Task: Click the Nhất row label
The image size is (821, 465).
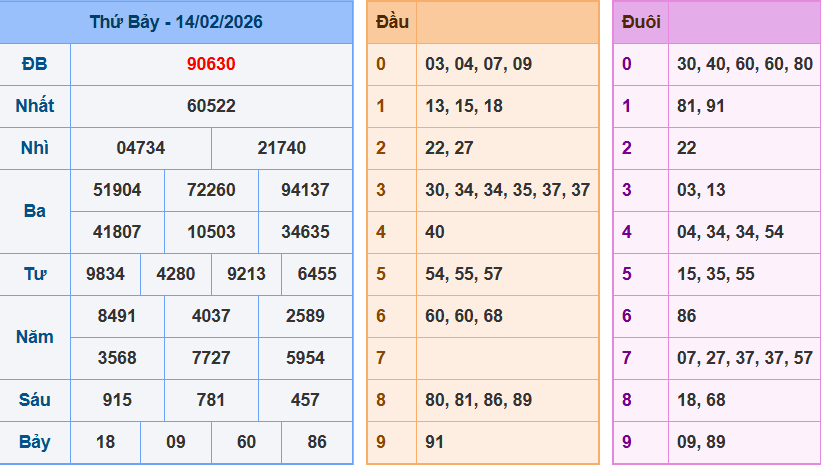Action: (x=35, y=106)
